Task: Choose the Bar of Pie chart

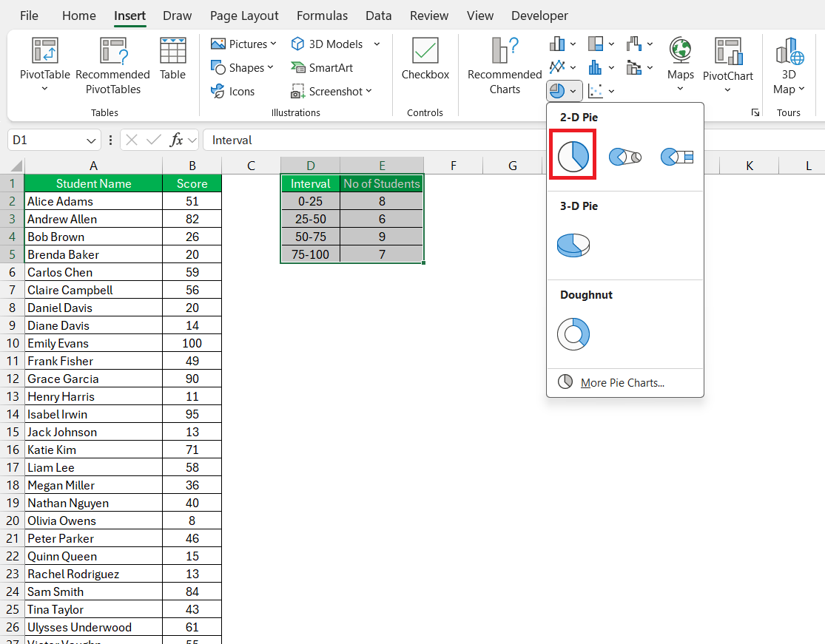Action: 676,157
